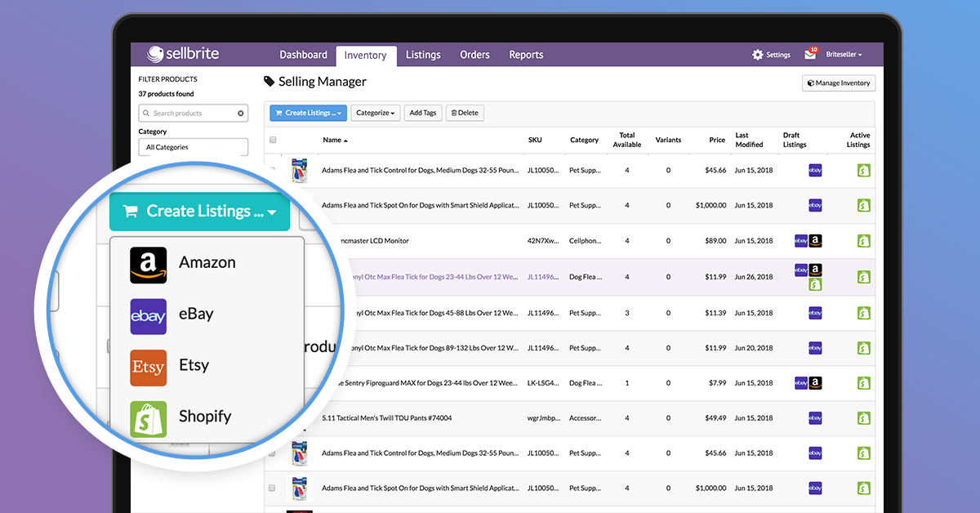Image resolution: width=980 pixels, height=513 pixels.
Task: Open the Briteseller account menu
Action: [844, 55]
